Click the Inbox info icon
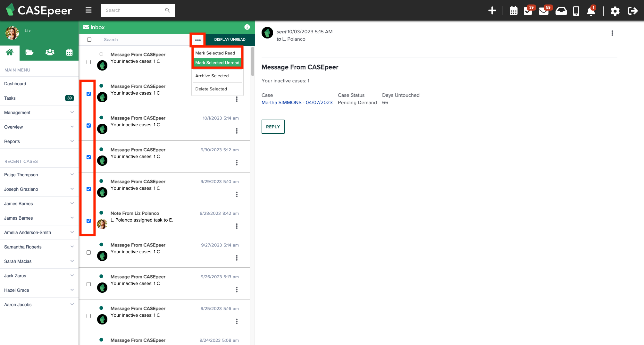Screen dimensions: 644x345 (247, 27)
